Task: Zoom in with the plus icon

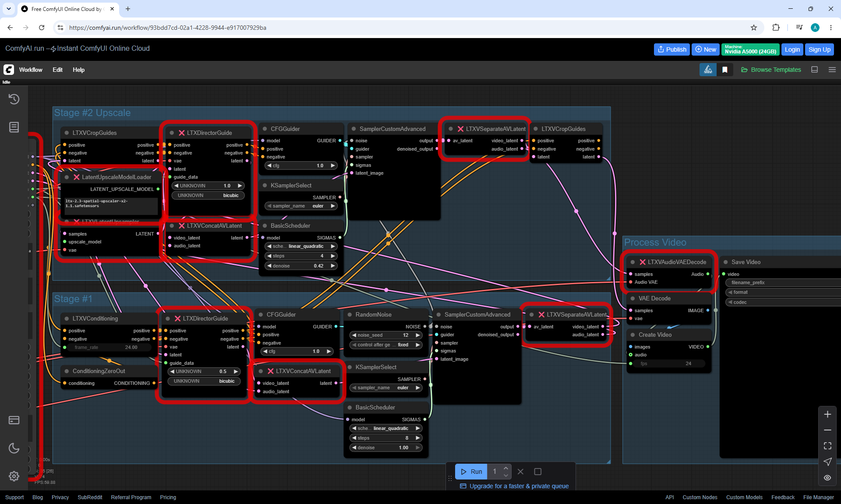Action: pos(827,414)
